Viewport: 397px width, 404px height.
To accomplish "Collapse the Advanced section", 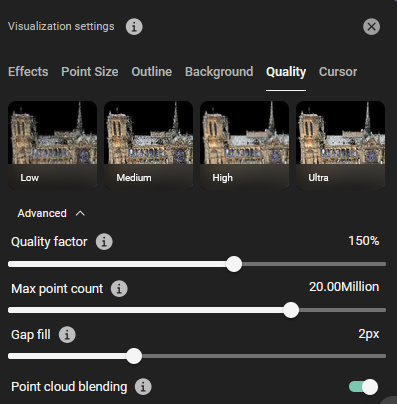I will click(51, 213).
